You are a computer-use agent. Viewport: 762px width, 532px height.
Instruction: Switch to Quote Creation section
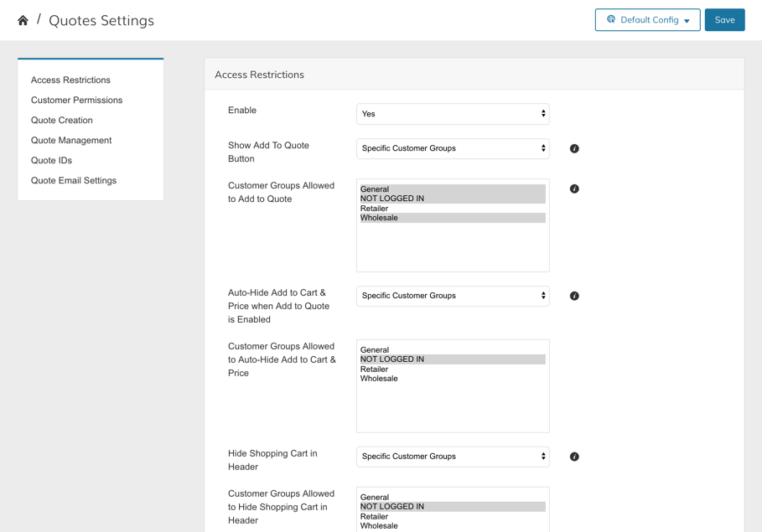click(62, 121)
